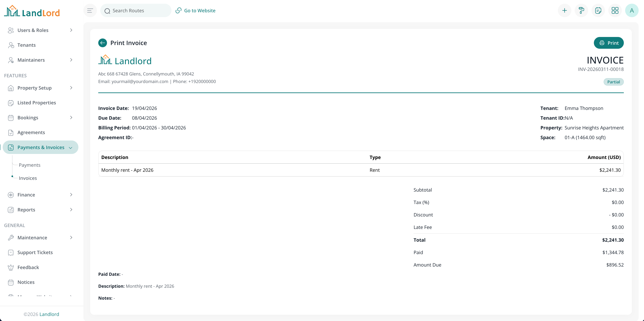This screenshot has width=644, height=321.
Task: Collapse the Payments & Invoices section
Action: coord(41,147)
